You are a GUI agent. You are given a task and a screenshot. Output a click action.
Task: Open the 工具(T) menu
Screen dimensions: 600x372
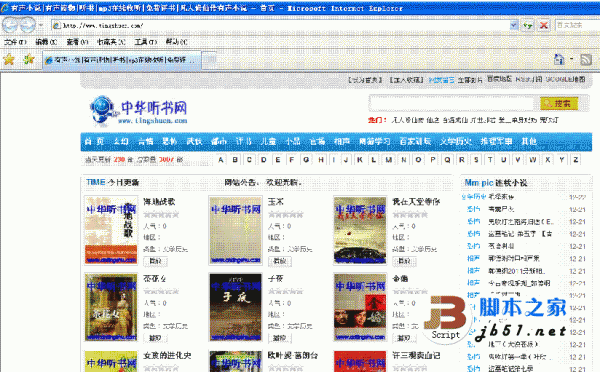(146, 42)
